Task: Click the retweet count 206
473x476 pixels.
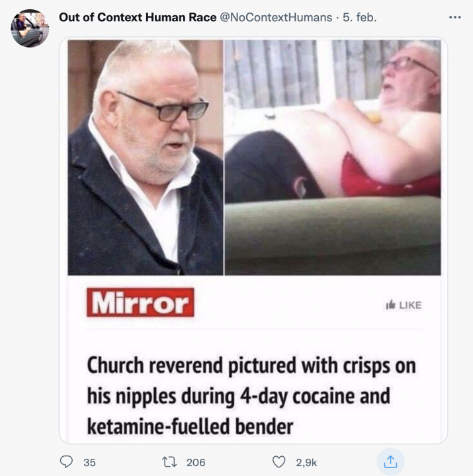Action: [x=196, y=463]
